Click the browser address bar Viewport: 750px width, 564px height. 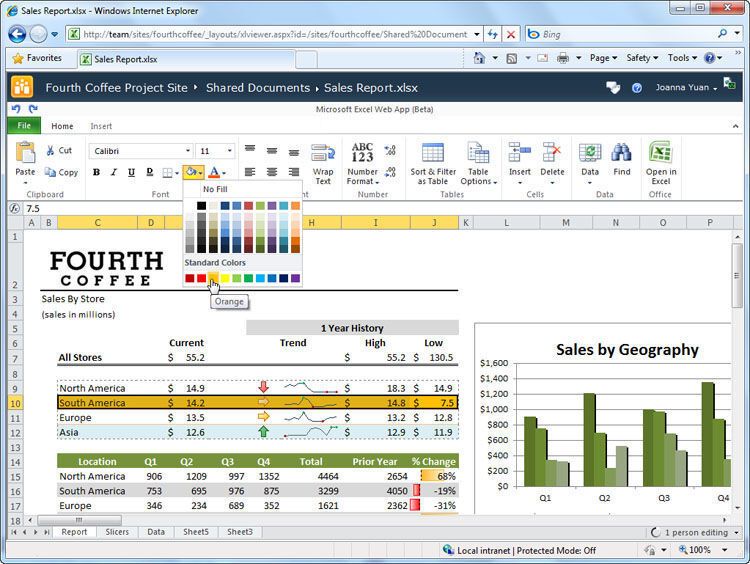tap(275, 34)
